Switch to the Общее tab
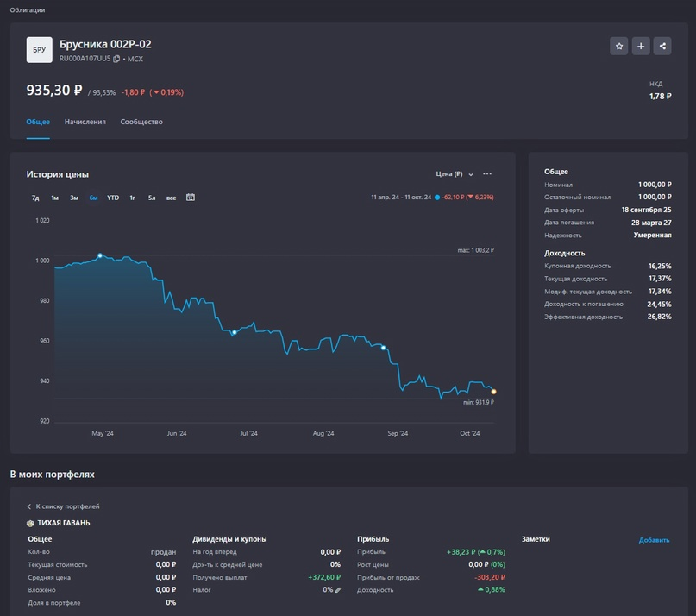Screen dimensions: 696x616 [38, 122]
